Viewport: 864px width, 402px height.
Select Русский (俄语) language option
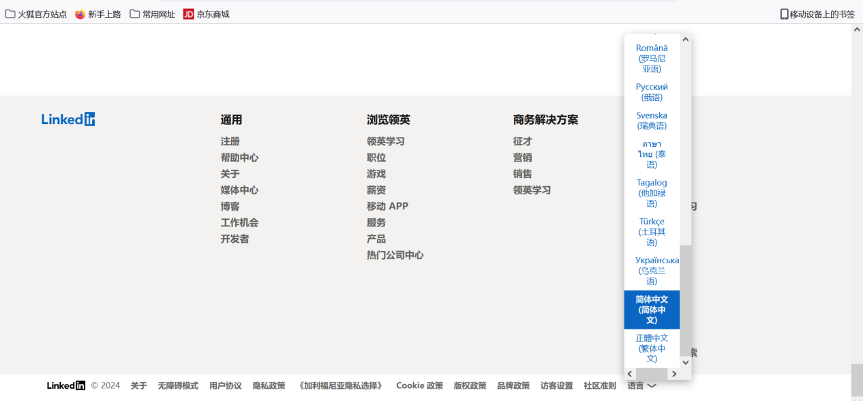[x=651, y=92]
